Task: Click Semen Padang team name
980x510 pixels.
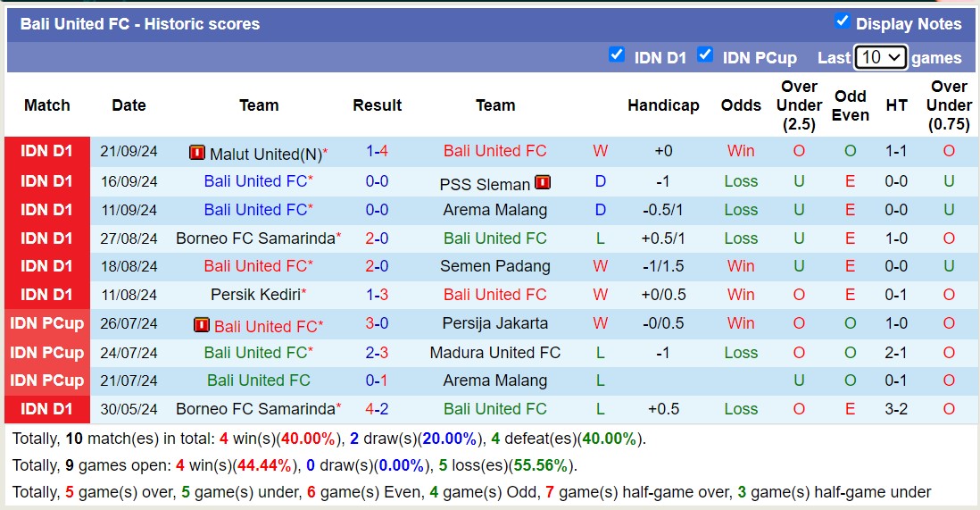Action: pos(494,266)
